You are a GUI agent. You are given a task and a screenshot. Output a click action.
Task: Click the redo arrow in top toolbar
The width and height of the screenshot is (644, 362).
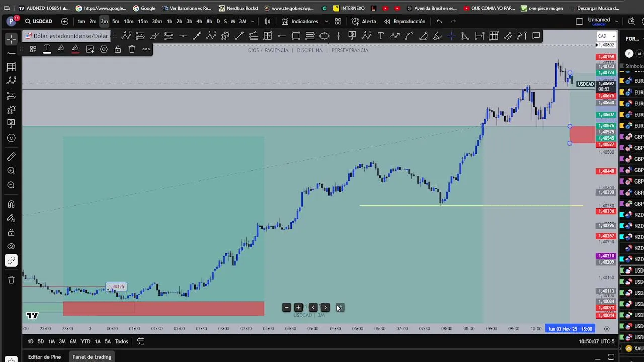pyautogui.click(x=453, y=21)
